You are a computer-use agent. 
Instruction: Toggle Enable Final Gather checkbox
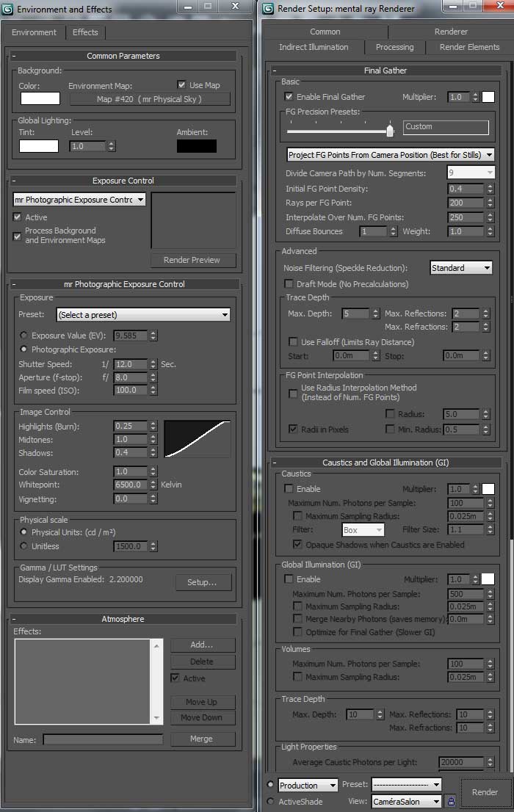[289, 96]
